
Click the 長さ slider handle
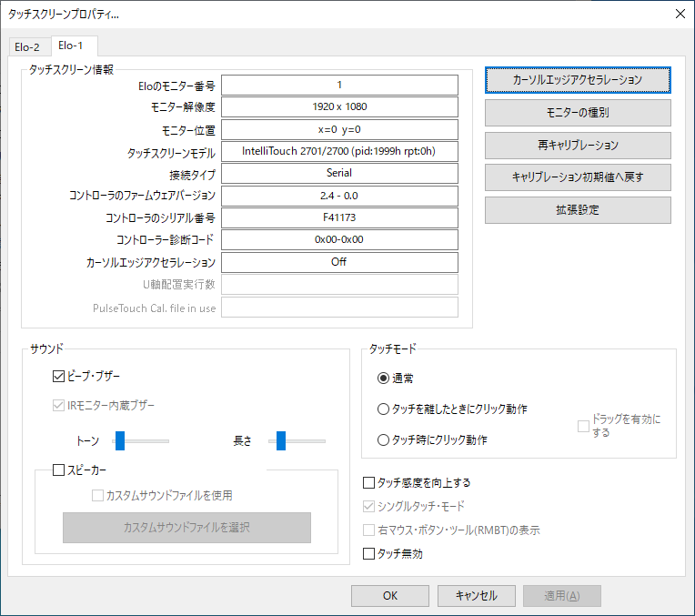tap(281, 441)
